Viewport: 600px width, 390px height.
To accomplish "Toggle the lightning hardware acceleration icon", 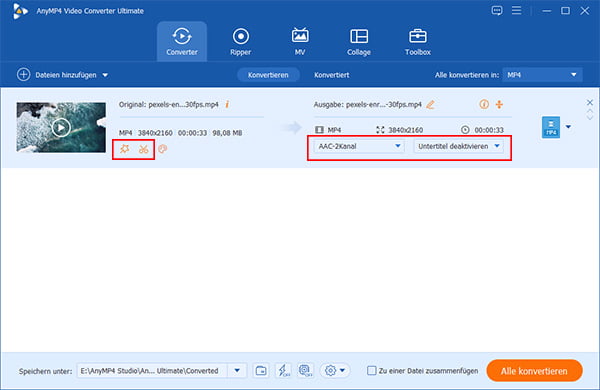I will (x=283, y=370).
